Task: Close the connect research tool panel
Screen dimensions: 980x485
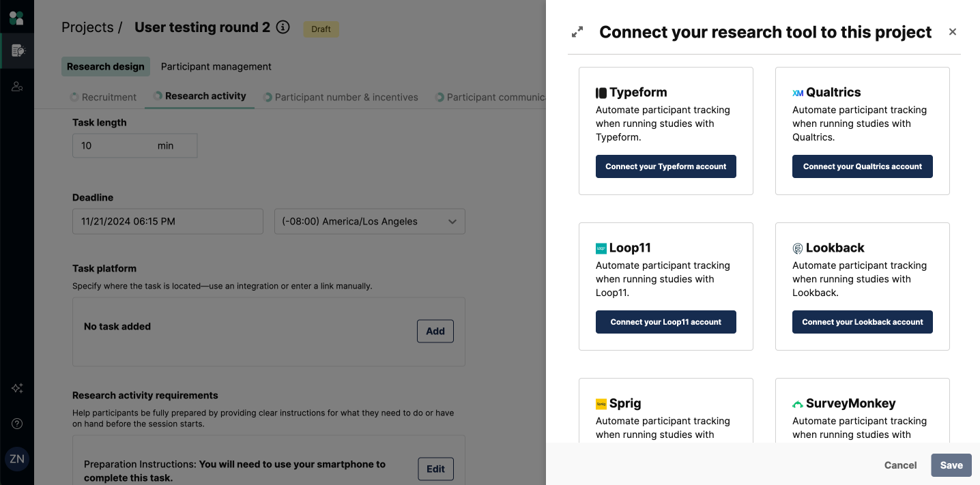Action: tap(953, 32)
